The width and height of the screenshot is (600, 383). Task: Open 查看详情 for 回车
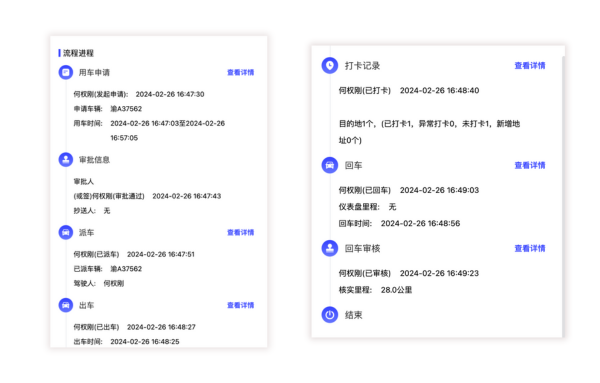(530, 165)
